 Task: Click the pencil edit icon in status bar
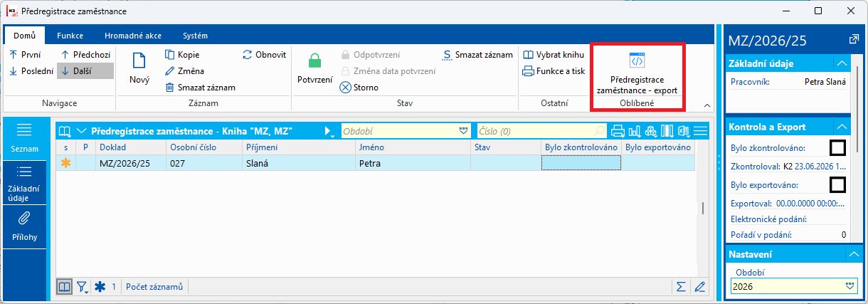699,286
